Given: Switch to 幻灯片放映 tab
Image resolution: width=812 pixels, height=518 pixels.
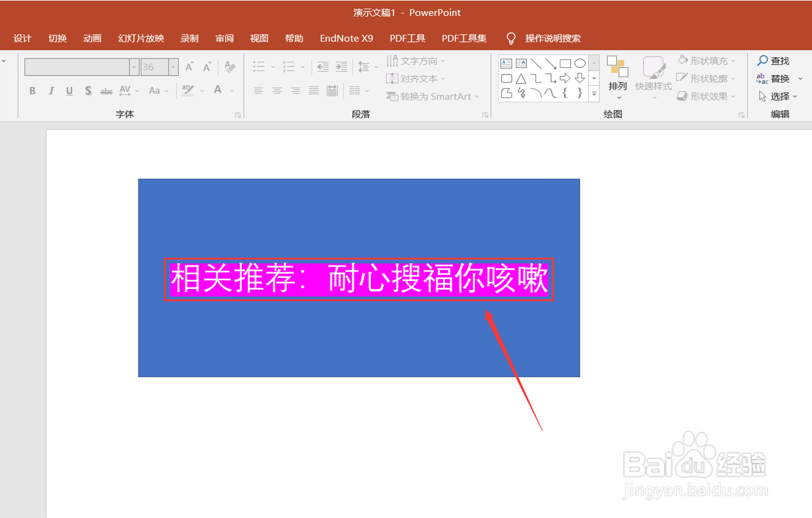Looking at the screenshot, I should point(141,38).
